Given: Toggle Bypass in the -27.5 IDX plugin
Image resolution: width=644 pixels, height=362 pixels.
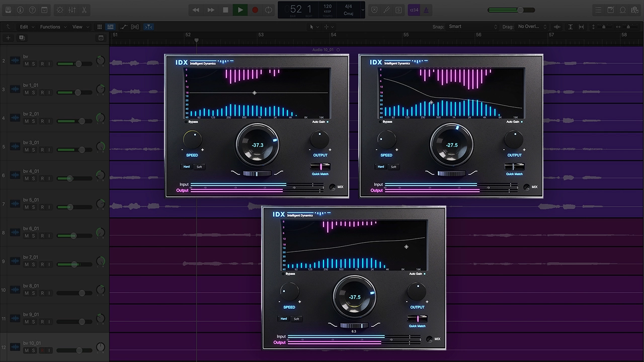Looking at the screenshot, I should point(385,122).
